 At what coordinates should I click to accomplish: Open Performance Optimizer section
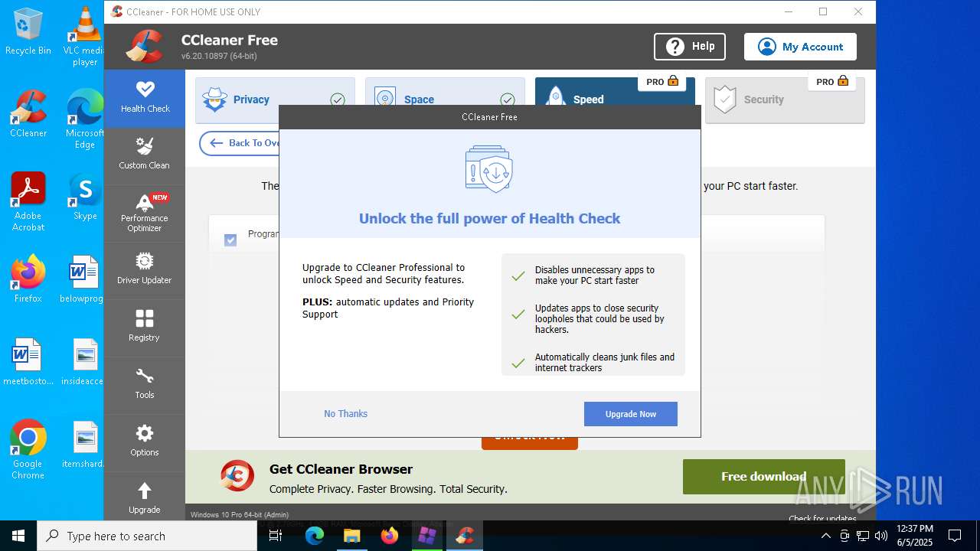tap(145, 213)
